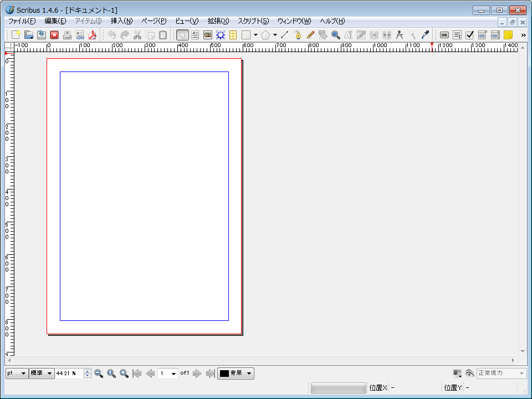Select the Rotate Item tool
532x399 pixels.
tap(323, 35)
